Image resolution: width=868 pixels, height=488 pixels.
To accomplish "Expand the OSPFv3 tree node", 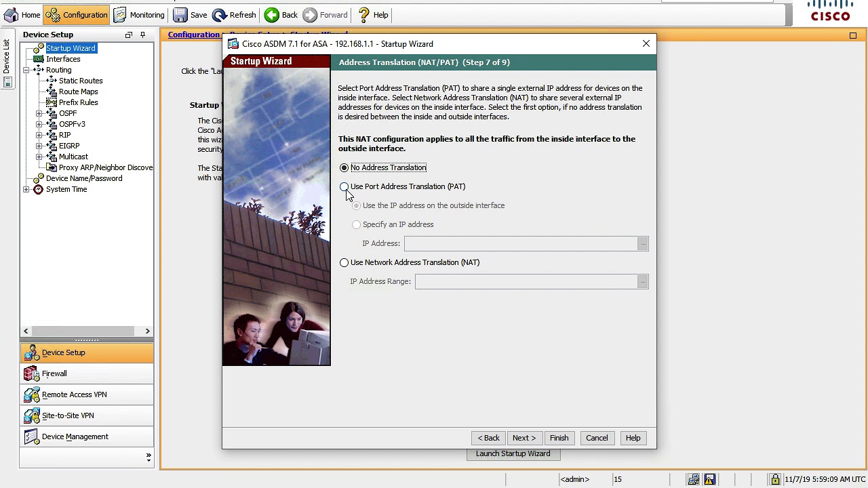I will pyautogui.click(x=39, y=124).
